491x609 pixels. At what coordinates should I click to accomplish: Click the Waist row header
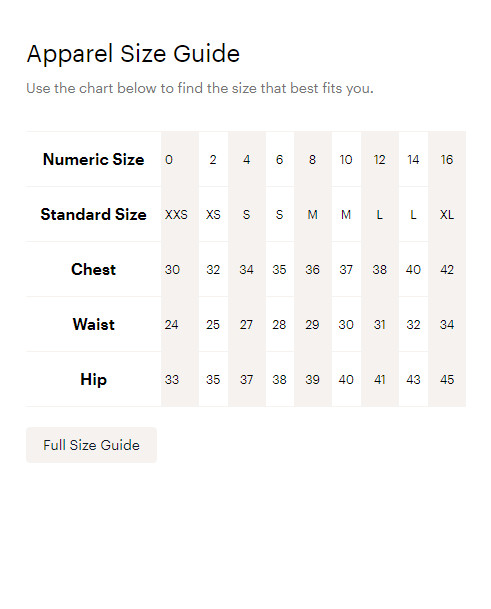(x=94, y=324)
